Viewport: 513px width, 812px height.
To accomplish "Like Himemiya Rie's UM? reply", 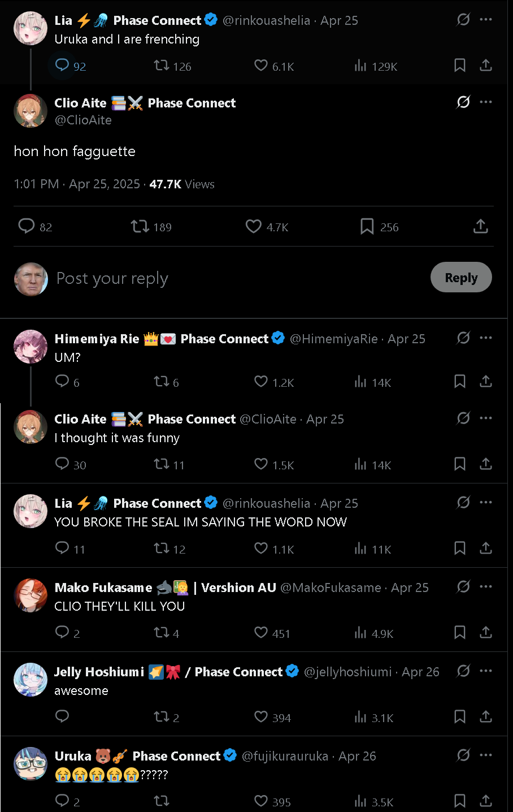I will [260, 382].
